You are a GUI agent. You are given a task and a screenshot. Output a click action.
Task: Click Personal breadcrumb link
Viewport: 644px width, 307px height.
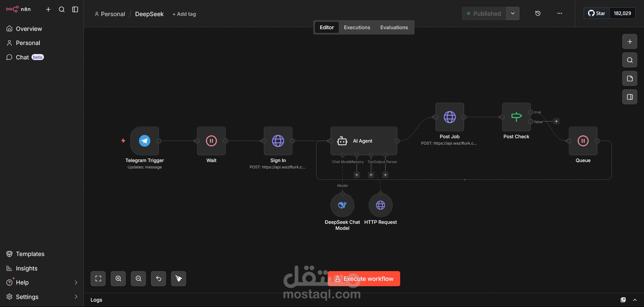tap(110, 14)
